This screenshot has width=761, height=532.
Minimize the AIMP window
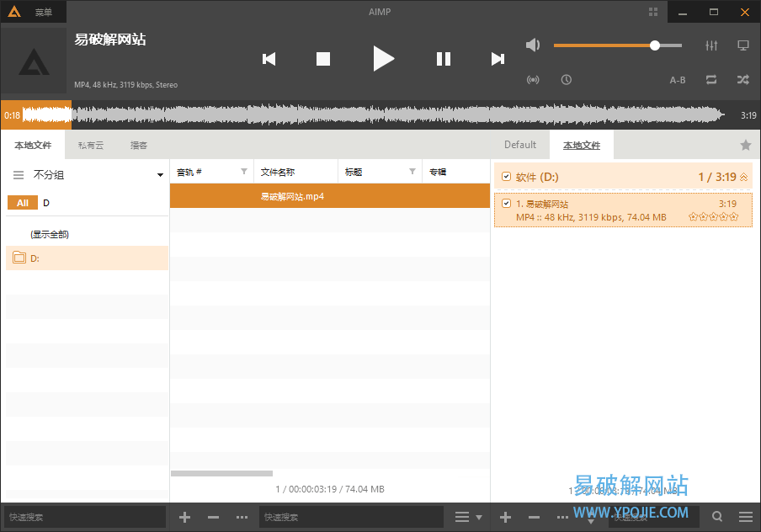(683, 12)
